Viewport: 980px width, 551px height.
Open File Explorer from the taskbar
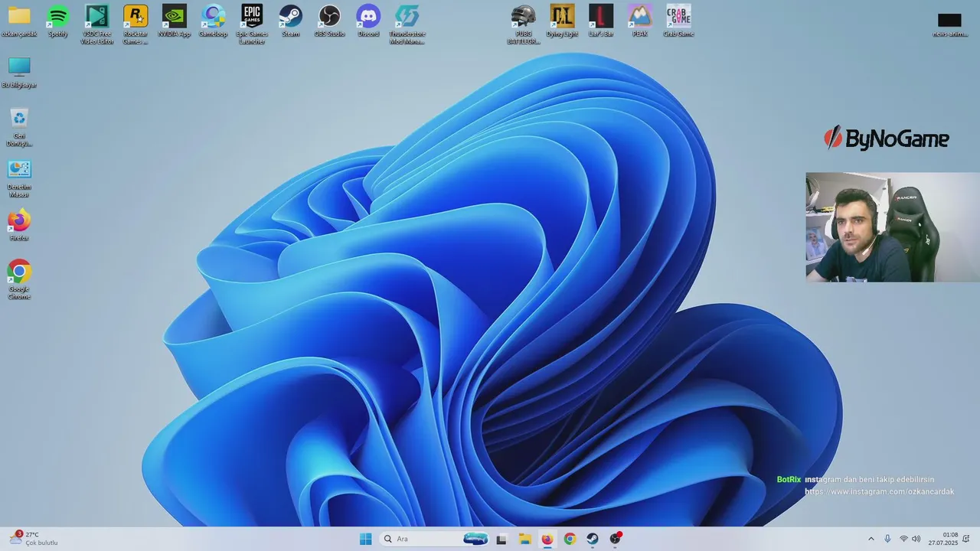524,539
